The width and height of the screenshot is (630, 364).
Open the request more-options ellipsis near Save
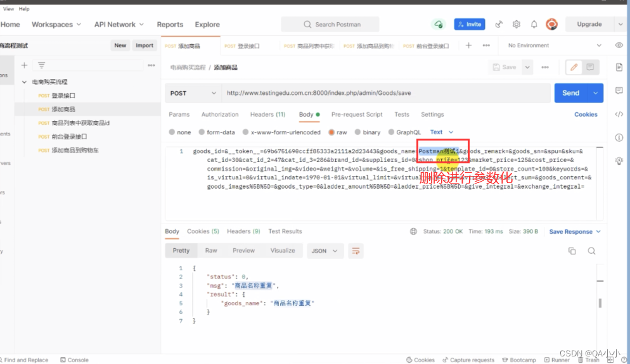[x=545, y=68]
